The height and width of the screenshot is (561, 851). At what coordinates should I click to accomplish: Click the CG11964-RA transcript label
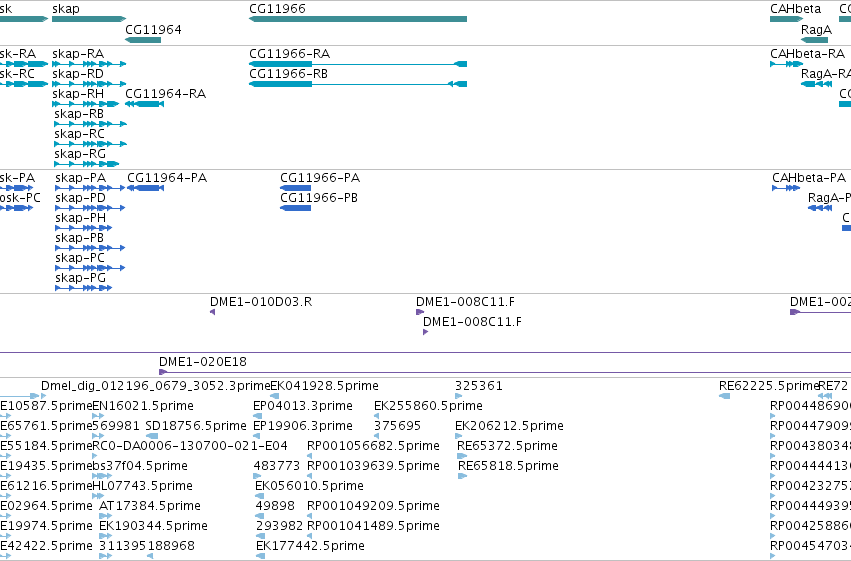pos(166,94)
